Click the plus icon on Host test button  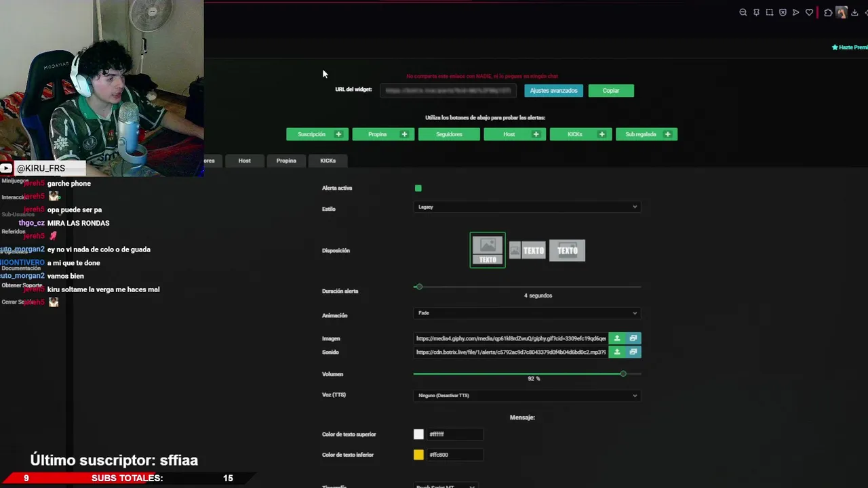pos(536,134)
